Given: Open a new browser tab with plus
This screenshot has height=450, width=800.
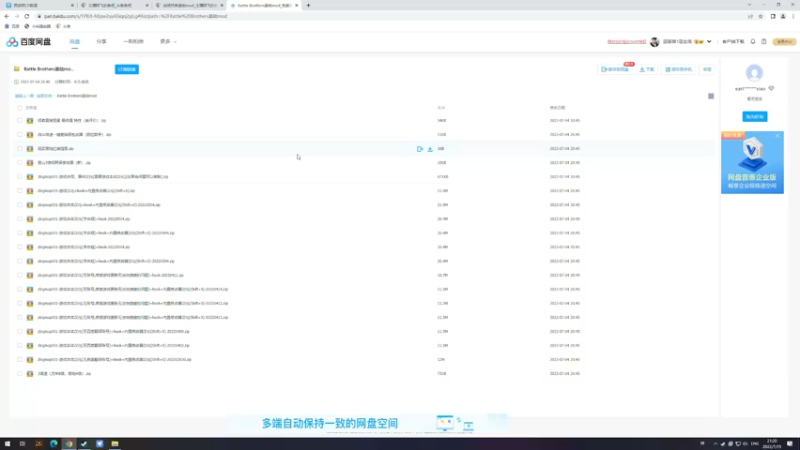Looking at the screenshot, I should point(308,5).
